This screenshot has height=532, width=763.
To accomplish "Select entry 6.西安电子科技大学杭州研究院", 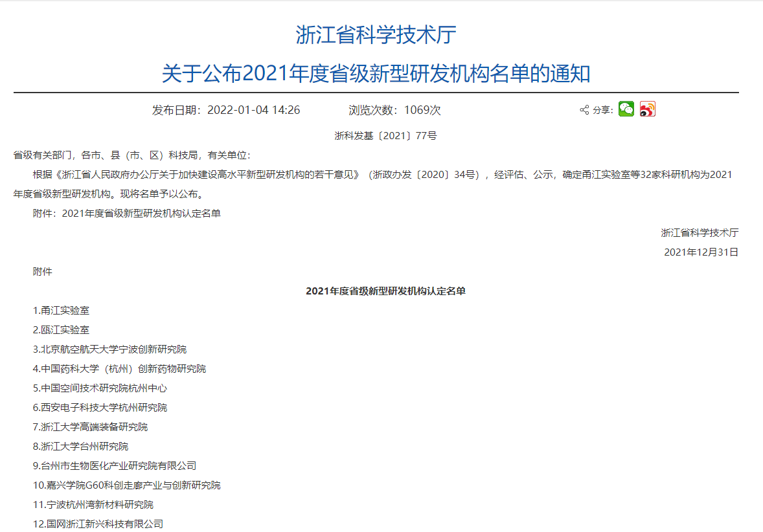I will point(100,408).
